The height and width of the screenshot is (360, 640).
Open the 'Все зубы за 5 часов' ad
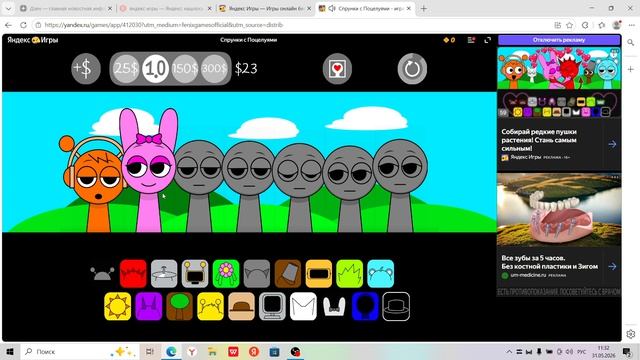click(x=549, y=262)
